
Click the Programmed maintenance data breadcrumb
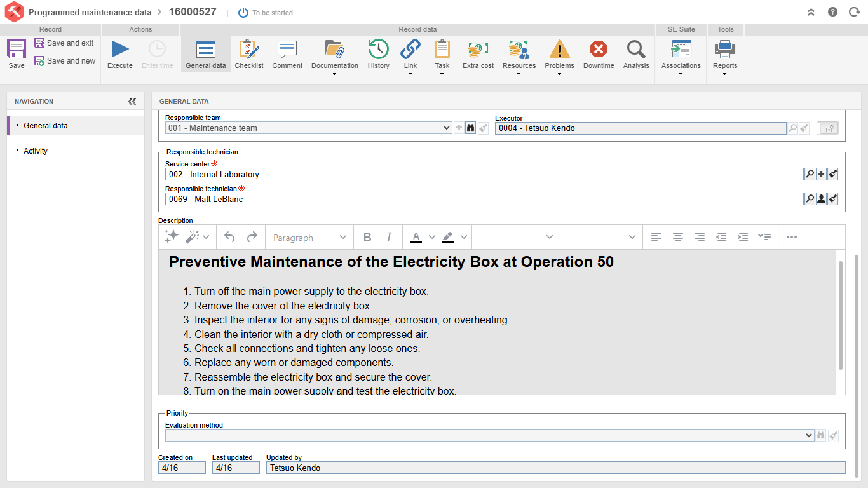tap(90, 12)
